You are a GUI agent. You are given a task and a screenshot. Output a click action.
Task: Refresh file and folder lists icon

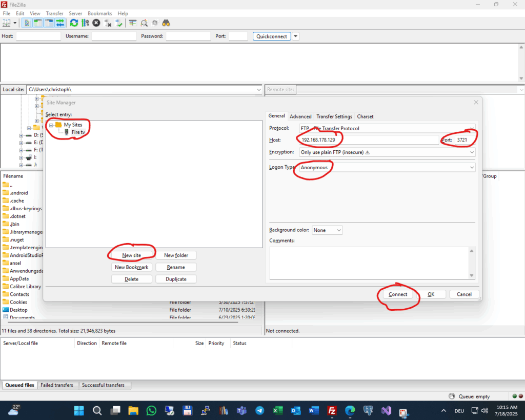pyautogui.click(x=74, y=23)
